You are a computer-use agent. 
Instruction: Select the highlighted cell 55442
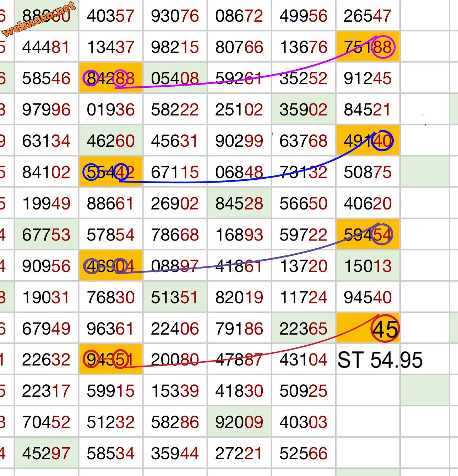[111, 172]
